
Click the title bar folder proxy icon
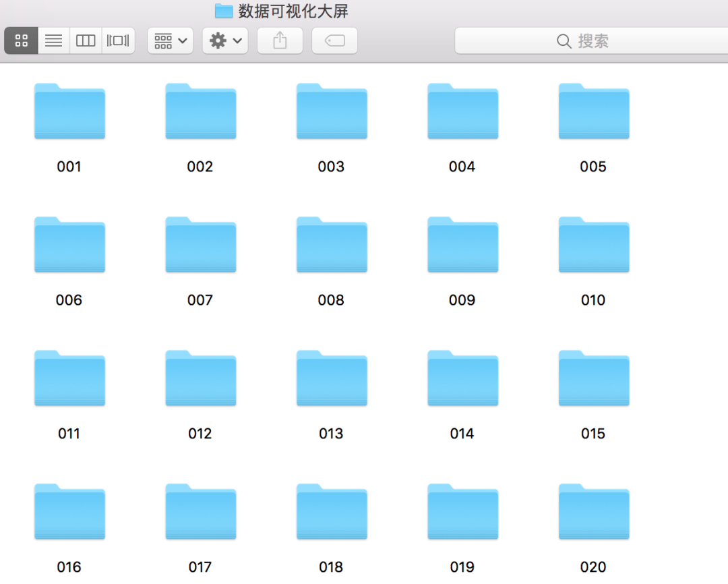tap(224, 11)
